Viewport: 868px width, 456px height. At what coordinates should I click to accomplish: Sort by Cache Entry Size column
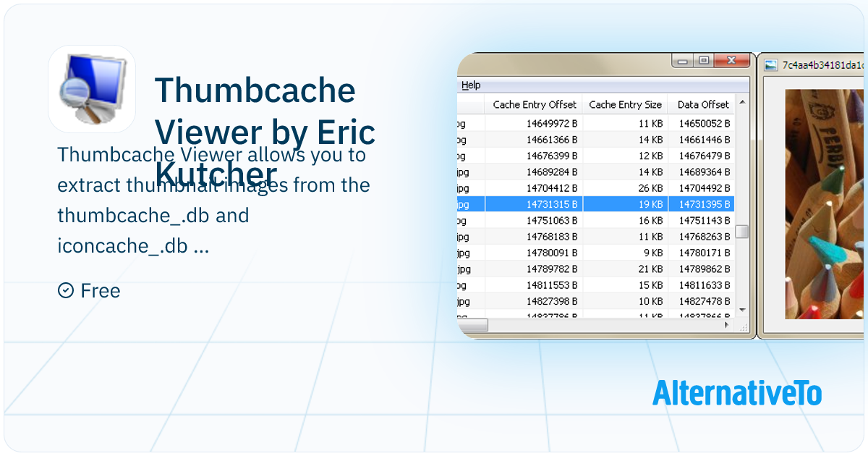point(625,104)
